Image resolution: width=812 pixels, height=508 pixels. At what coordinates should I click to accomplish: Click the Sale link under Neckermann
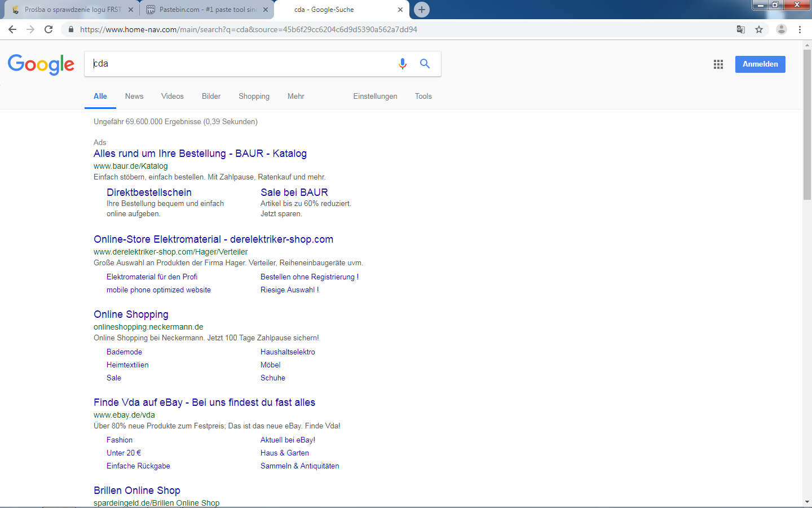tap(114, 378)
